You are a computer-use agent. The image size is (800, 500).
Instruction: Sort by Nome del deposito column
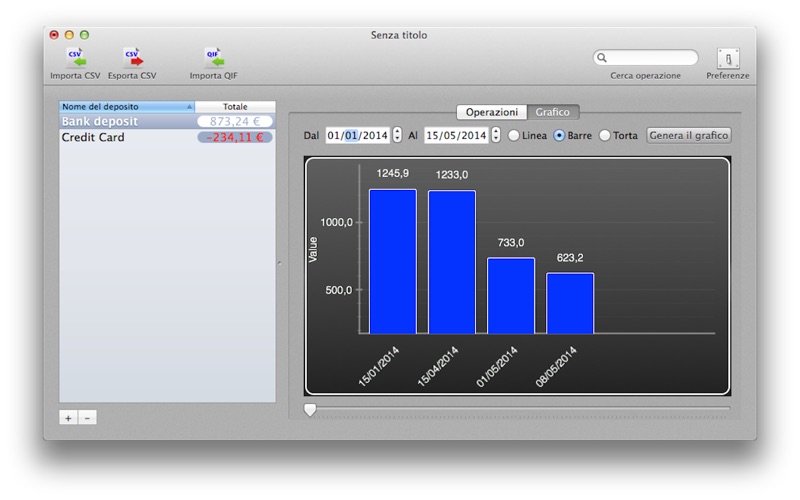tap(127, 107)
